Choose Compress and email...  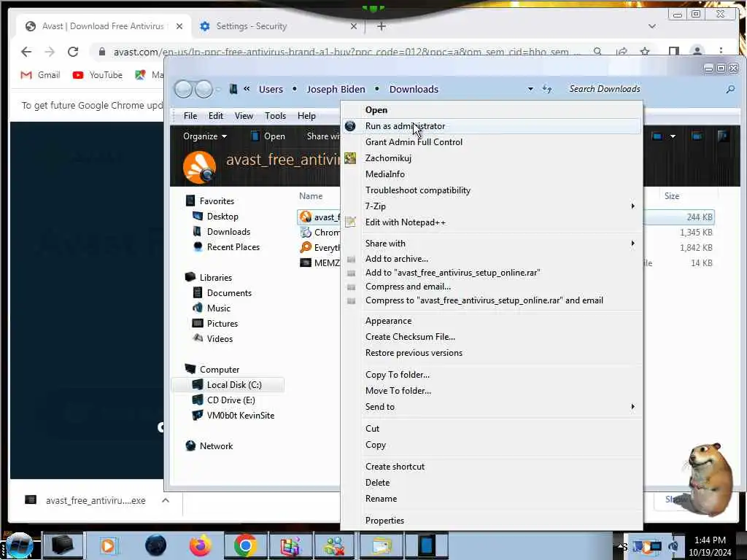click(491, 286)
